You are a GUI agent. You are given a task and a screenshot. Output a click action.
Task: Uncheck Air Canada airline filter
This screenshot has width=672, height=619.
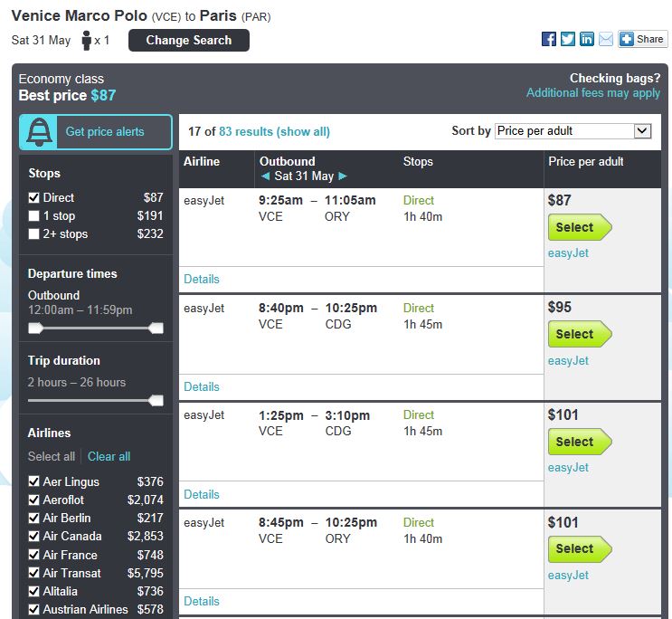33,537
